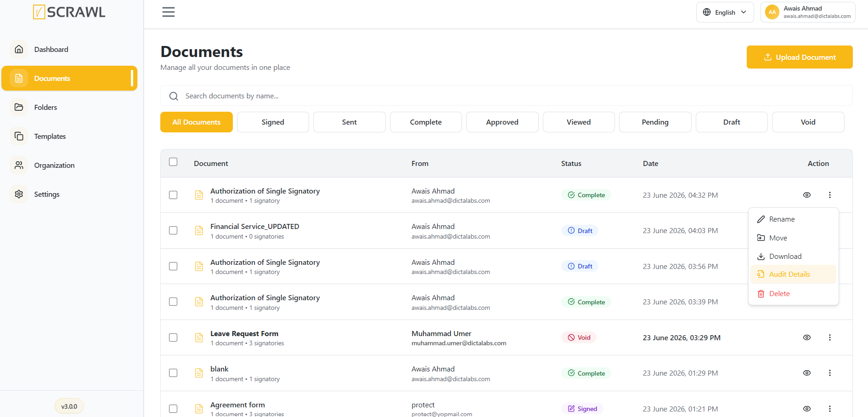This screenshot has height=417, width=868.
Task: Check the Agreement form row checkbox
Action: (x=173, y=409)
